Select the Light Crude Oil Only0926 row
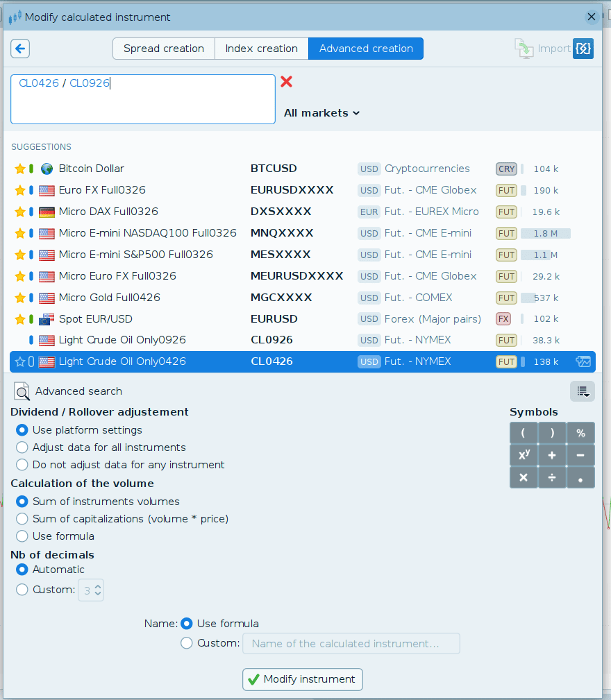Screen dimensions: 611x700 [302, 340]
